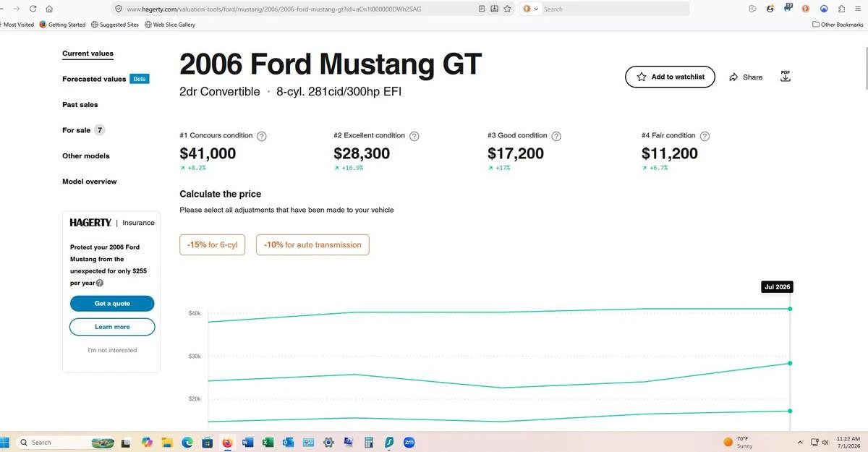The image size is (868, 452).
Task: Click Excellent line's Jul 2026 chart point
Action: [790, 363]
